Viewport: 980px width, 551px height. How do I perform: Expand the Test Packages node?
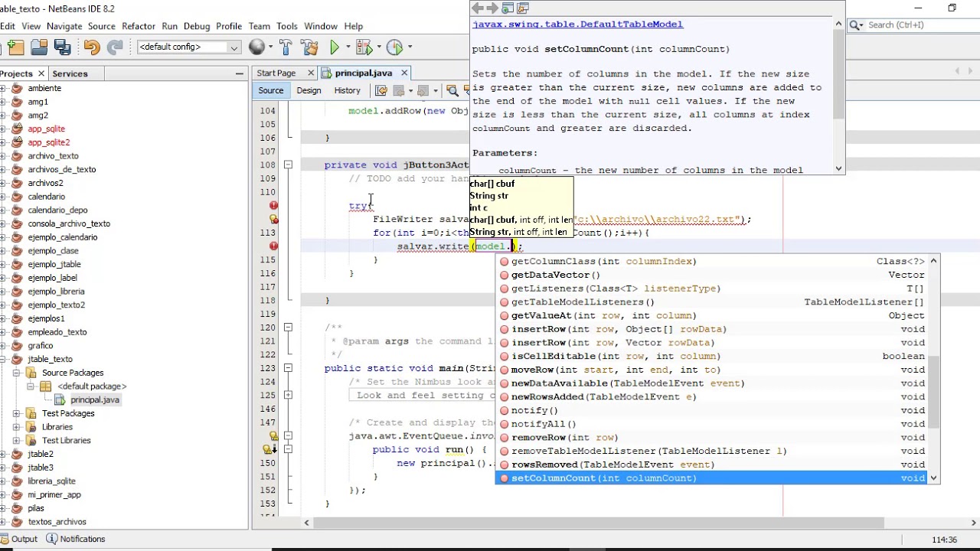pos(16,413)
